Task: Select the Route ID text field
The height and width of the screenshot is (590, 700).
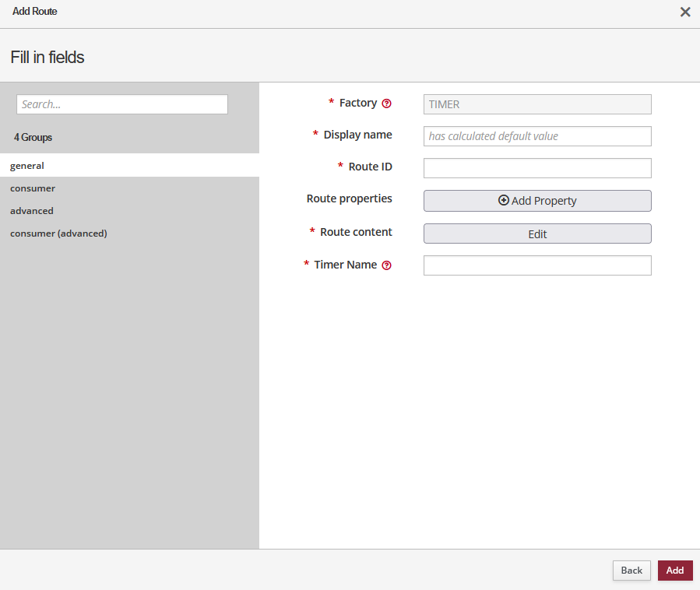Action: [537, 168]
